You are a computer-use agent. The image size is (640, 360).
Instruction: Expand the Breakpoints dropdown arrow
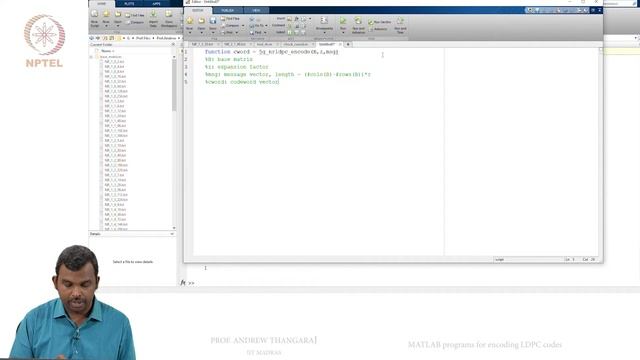[x=324, y=32]
